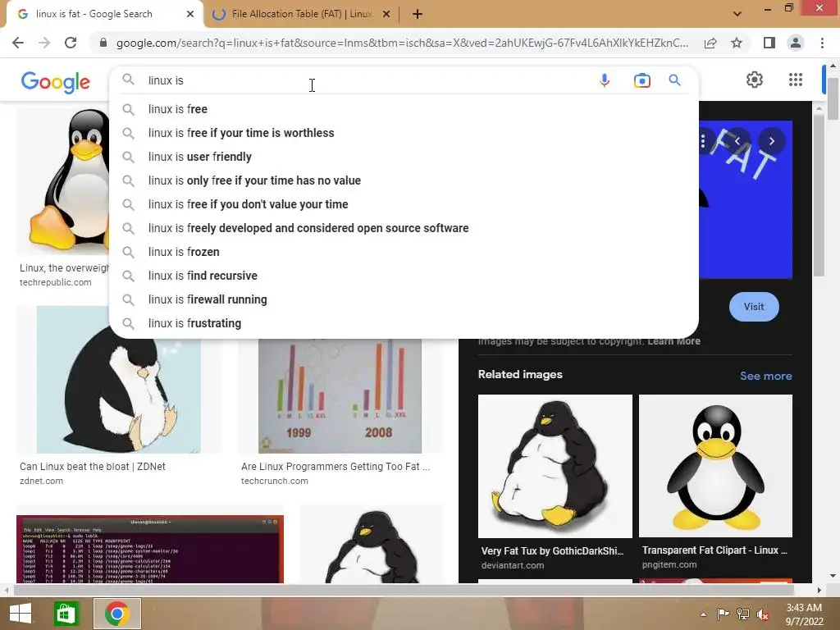Show hidden tray icons arrow
The image size is (840, 630).
703,614
